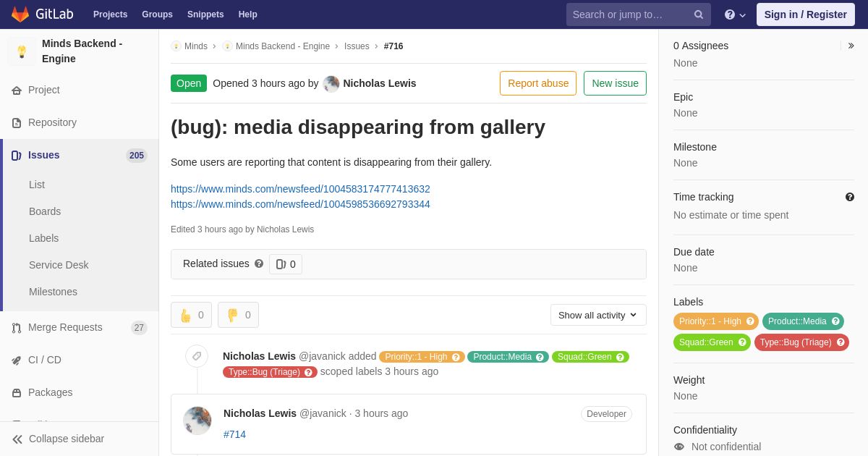
Task: Open the Projects menu in navbar
Action: [x=110, y=14]
